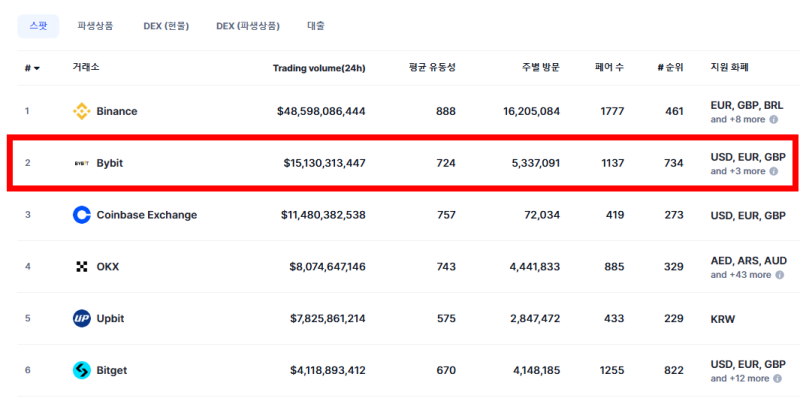This screenshot has height=404, width=800.
Task: Click the Upbit logo icon
Action: pos(82,318)
